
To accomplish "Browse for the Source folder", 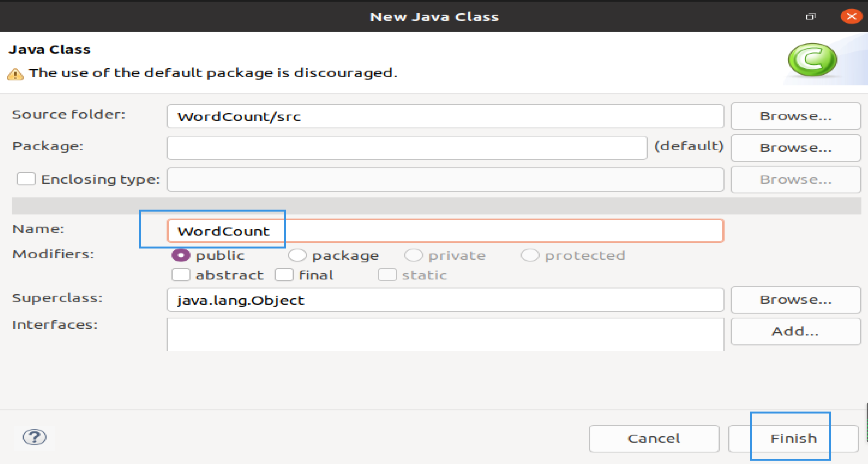I will [x=796, y=116].
